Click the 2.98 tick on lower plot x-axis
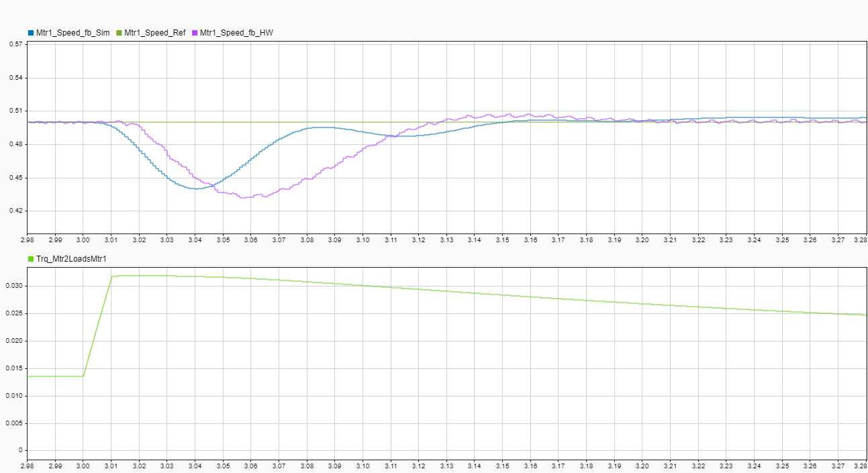Viewport: 868px width, 473px height. tap(28, 465)
